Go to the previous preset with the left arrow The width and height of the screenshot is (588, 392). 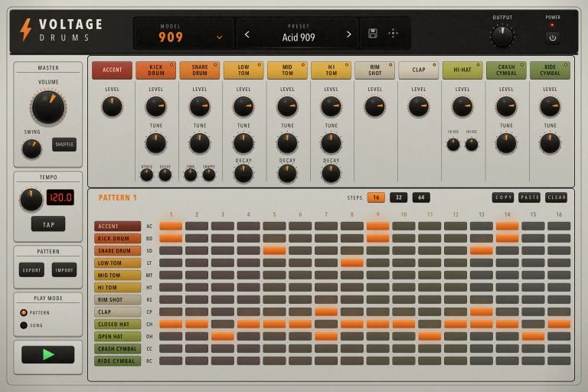coord(247,34)
